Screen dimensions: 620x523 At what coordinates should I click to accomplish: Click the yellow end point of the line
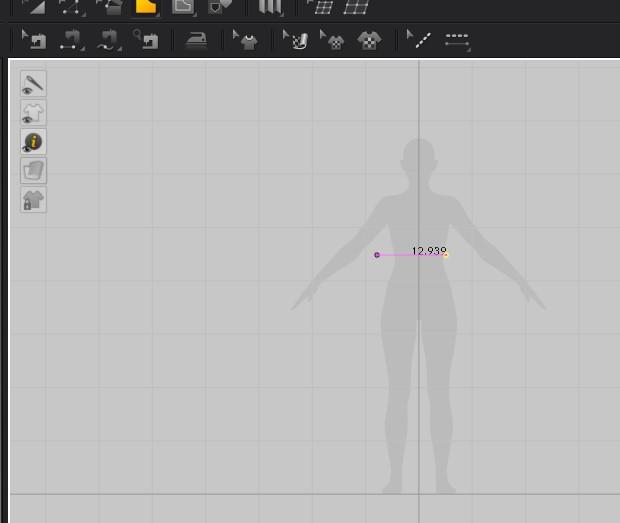446,255
